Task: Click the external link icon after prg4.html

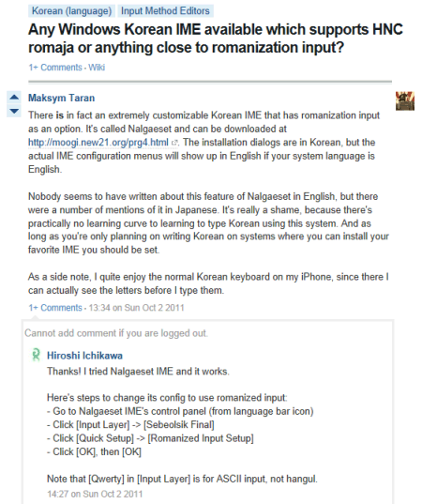Action: pyautogui.click(x=174, y=143)
